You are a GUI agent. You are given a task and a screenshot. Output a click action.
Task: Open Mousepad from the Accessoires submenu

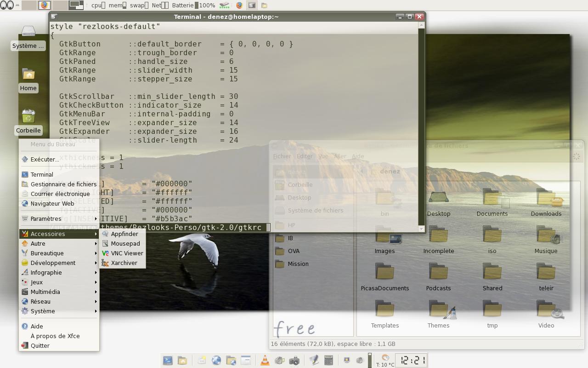[x=123, y=243]
